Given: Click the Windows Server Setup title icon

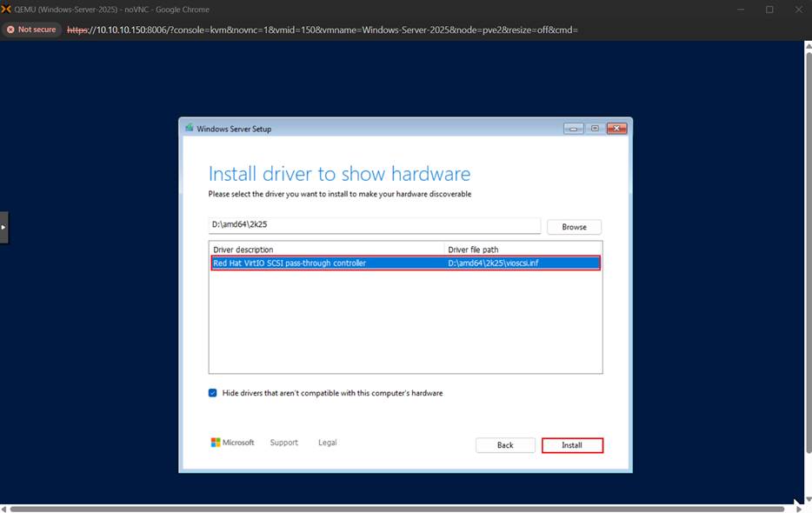Looking at the screenshot, I should 189,129.
